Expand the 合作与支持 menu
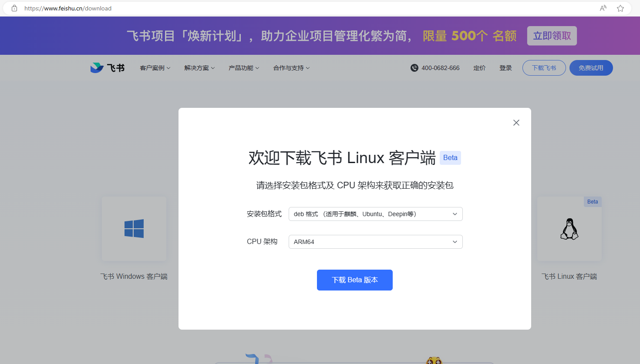 [x=291, y=68]
